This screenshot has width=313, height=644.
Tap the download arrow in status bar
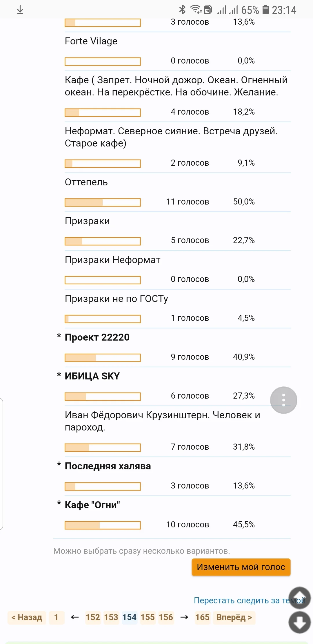(20, 10)
